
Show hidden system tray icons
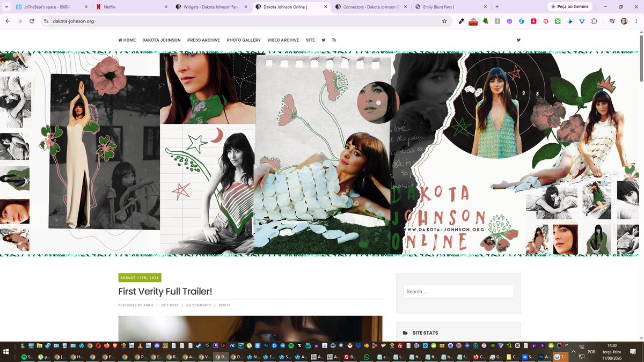pyautogui.click(x=574, y=352)
